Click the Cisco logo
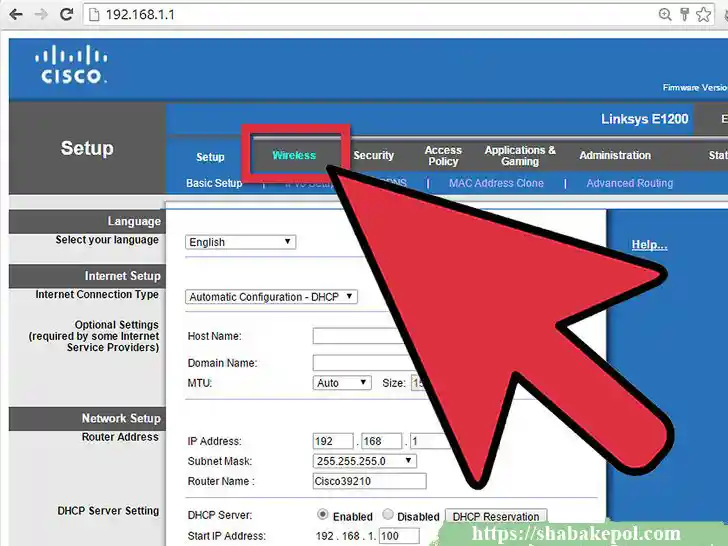Image resolution: width=728 pixels, height=546 pixels. (x=71, y=65)
